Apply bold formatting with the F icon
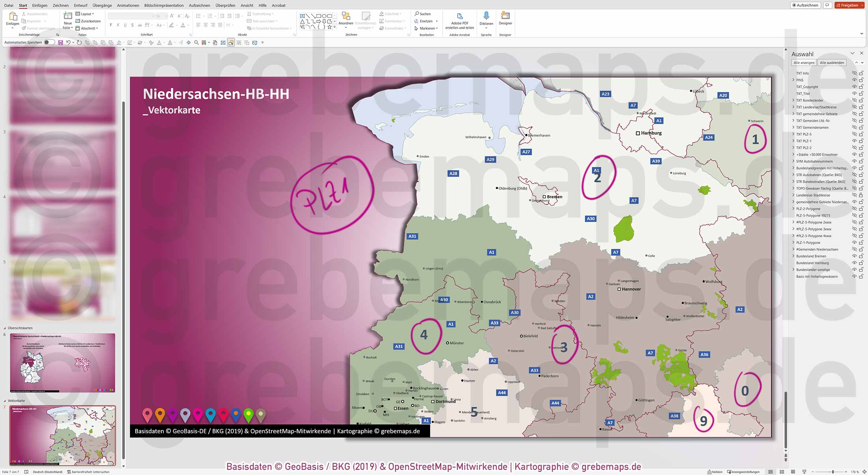Viewport: 868px width, 475px height. [x=111, y=24]
